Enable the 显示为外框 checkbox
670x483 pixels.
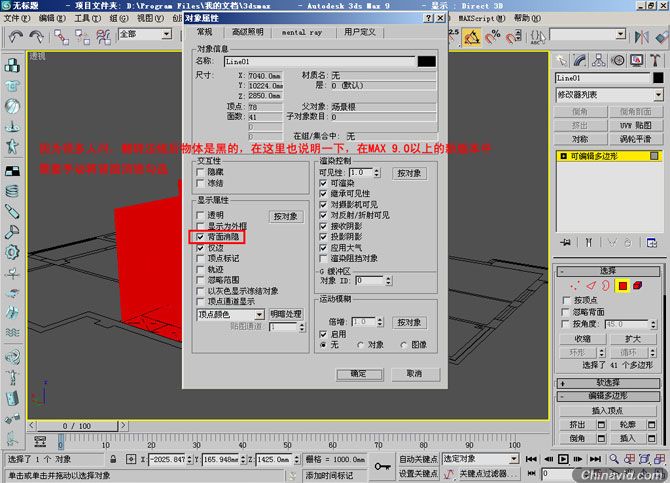[x=200, y=226]
